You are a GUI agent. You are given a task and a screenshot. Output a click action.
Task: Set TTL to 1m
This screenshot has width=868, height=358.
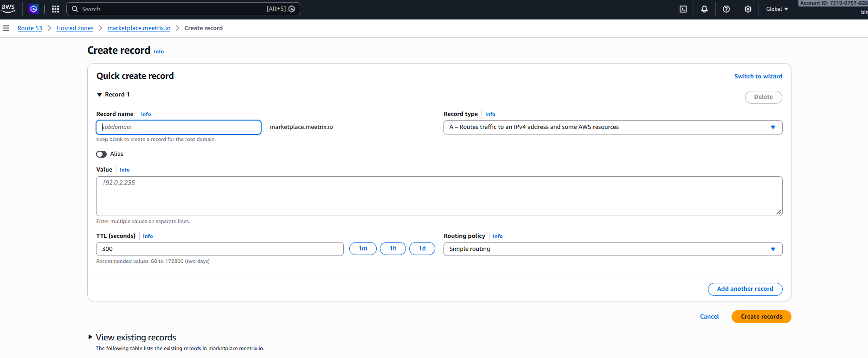tap(363, 249)
